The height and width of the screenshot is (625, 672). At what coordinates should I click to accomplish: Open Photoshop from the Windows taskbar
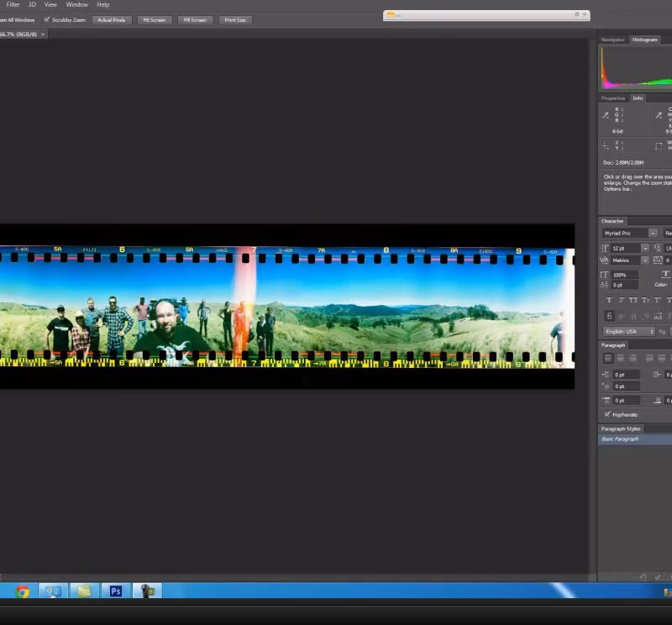point(116,591)
